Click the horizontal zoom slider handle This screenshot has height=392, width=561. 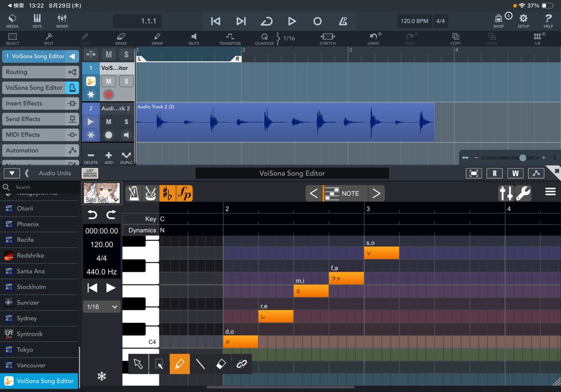tap(523, 158)
